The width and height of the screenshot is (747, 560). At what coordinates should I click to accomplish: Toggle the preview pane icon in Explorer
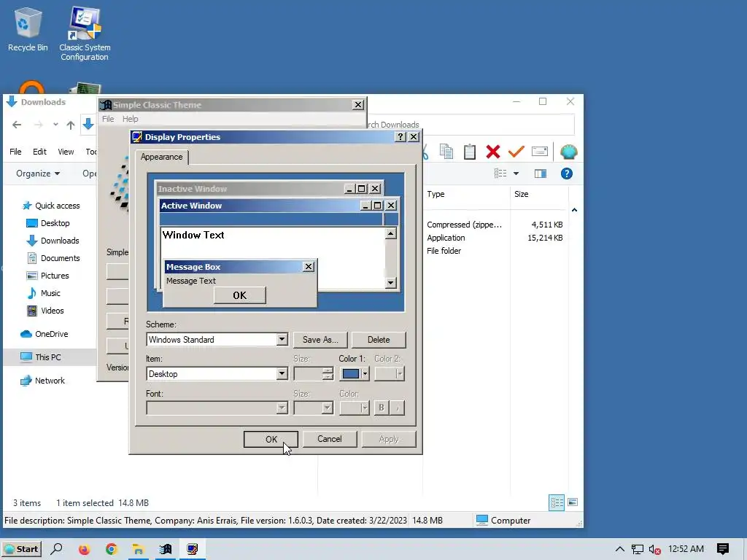pos(541,174)
